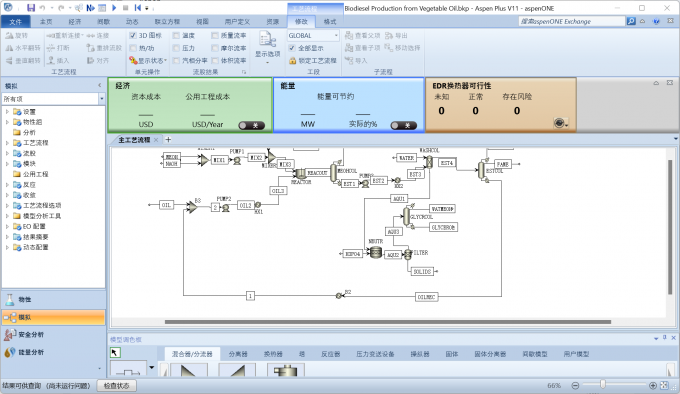Screen dimensions: 680x394
Task: Open the control panel icon beside Next
Action: point(102,8)
